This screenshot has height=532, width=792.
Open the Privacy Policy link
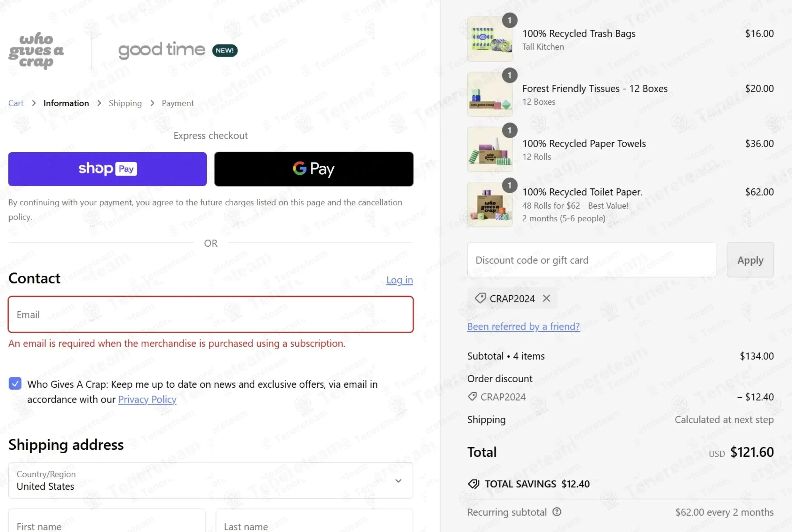(147, 399)
